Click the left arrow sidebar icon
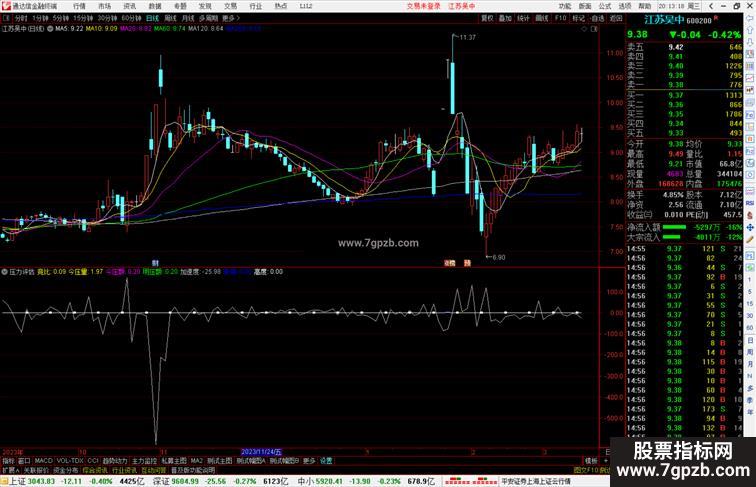 click(x=750, y=18)
